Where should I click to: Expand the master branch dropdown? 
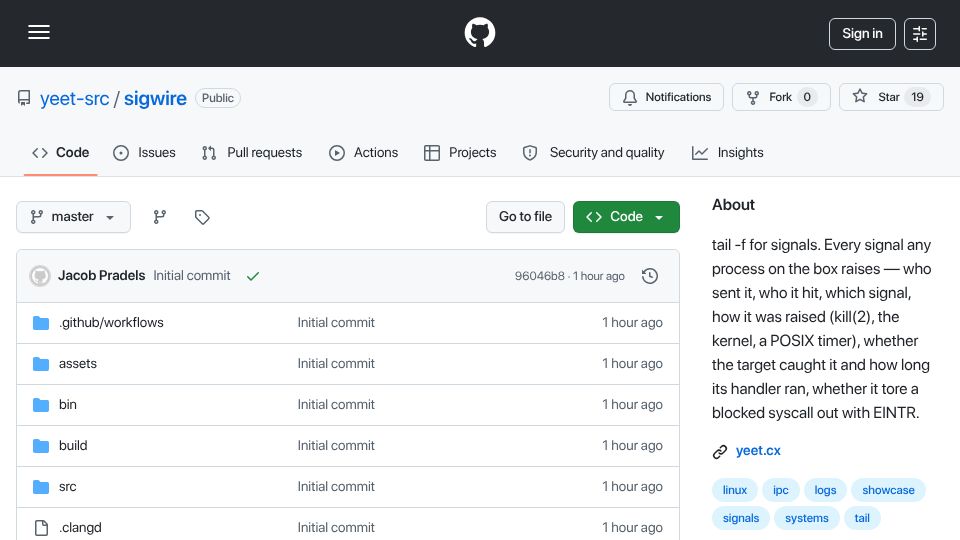(x=73, y=217)
